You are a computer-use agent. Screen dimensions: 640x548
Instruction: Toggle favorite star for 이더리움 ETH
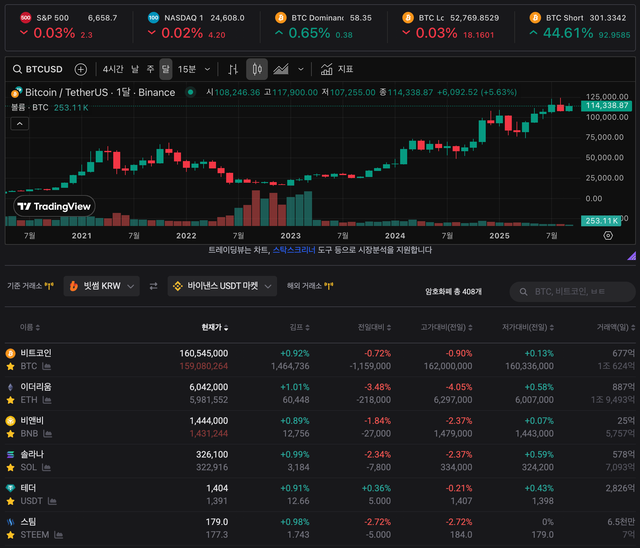point(11,401)
